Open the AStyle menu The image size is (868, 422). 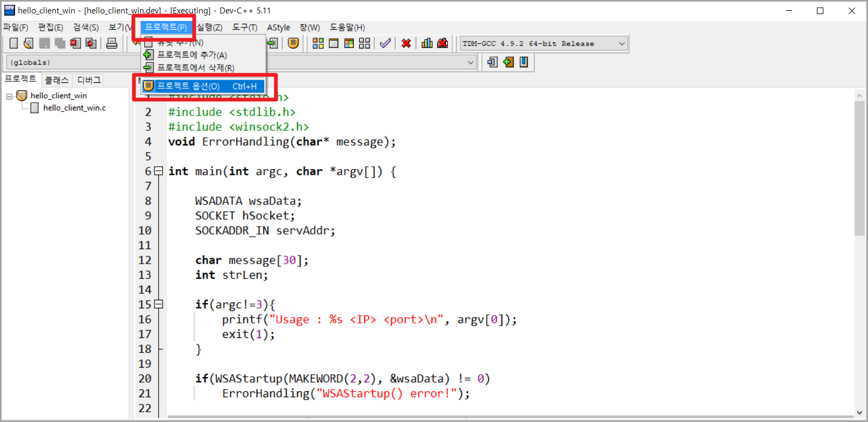[279, 27]
